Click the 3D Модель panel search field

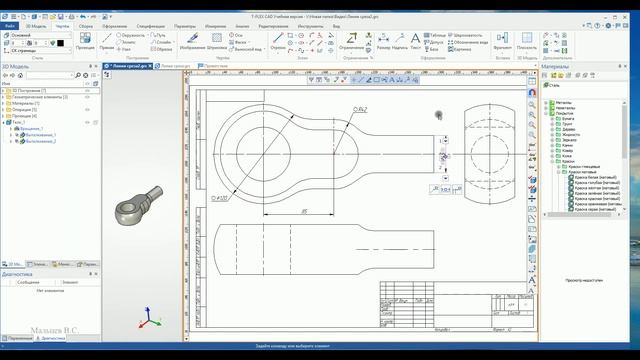coord(49,76)
